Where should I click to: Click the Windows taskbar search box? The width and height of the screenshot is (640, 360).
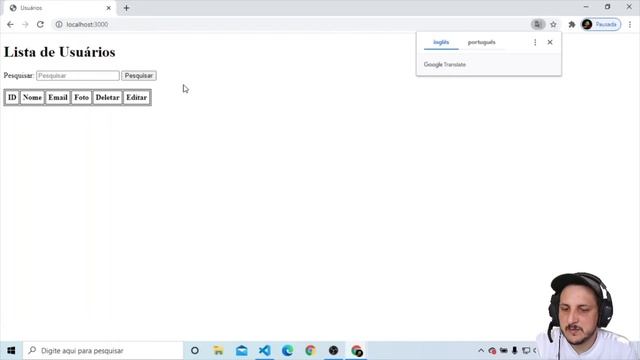coord(103,351)
